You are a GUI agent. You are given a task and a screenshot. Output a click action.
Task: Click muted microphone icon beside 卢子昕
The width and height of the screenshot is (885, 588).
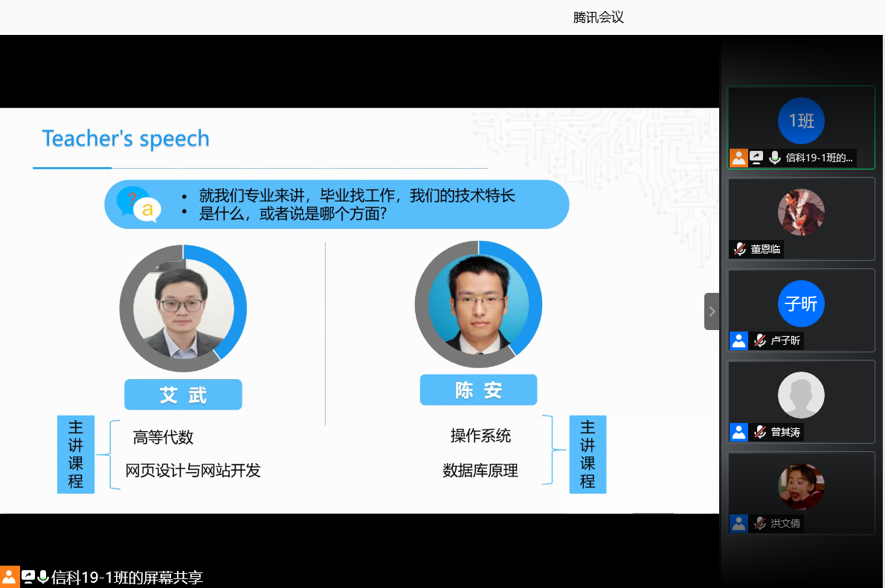pos(759,340)
